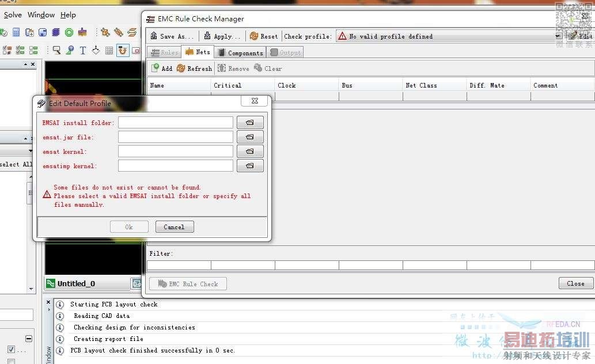Click the check-with-hidden-eye visibility icon
Viewport: 595px width, 364px height.
click(7, 50)
